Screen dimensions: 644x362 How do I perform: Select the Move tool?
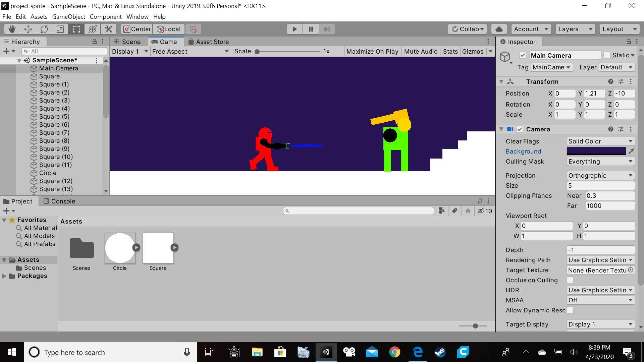pyautogui.click(x=28, y=29)
